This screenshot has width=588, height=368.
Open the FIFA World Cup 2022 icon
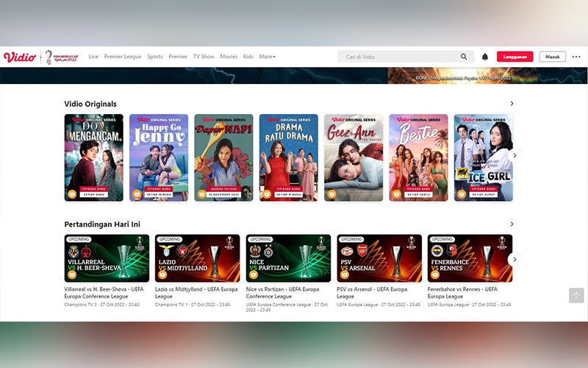58,57
